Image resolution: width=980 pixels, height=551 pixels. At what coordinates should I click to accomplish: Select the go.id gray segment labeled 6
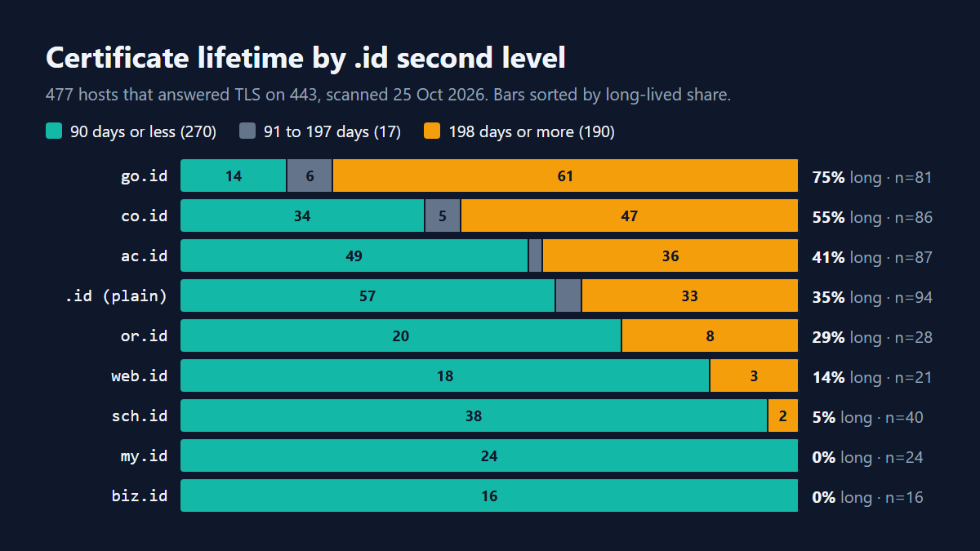point(310,176)
